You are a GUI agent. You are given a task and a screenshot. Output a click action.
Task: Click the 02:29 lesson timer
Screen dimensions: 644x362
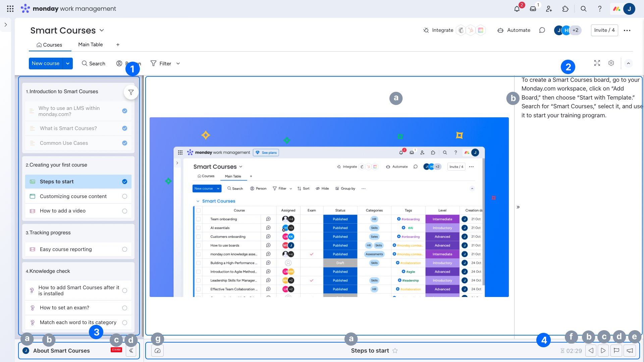[571, 351]
